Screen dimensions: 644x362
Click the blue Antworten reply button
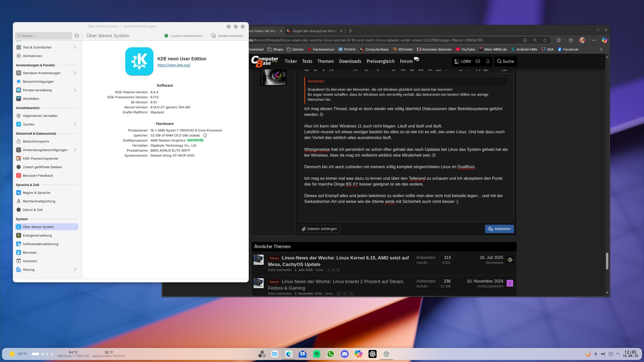(x=499, y=229)
